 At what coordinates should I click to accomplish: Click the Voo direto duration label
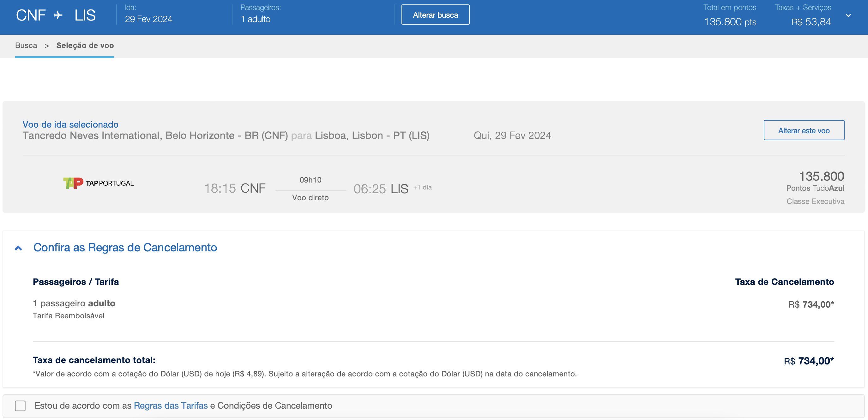pyautogui.click(x=310, y=198)
